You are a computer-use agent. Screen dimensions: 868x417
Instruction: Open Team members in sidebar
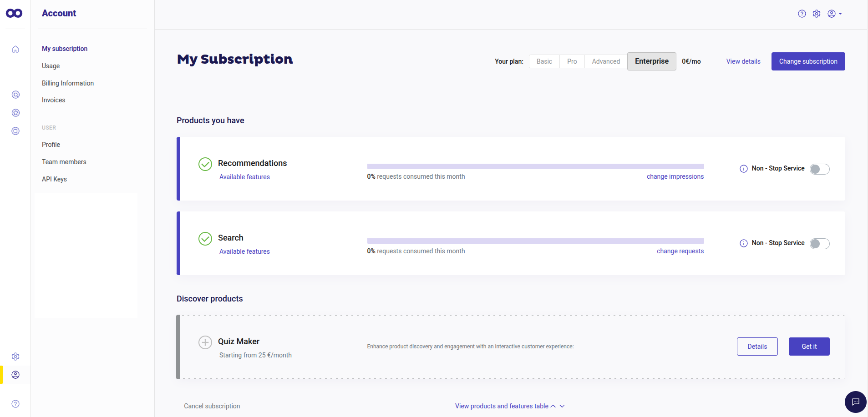tap(64, 162)
